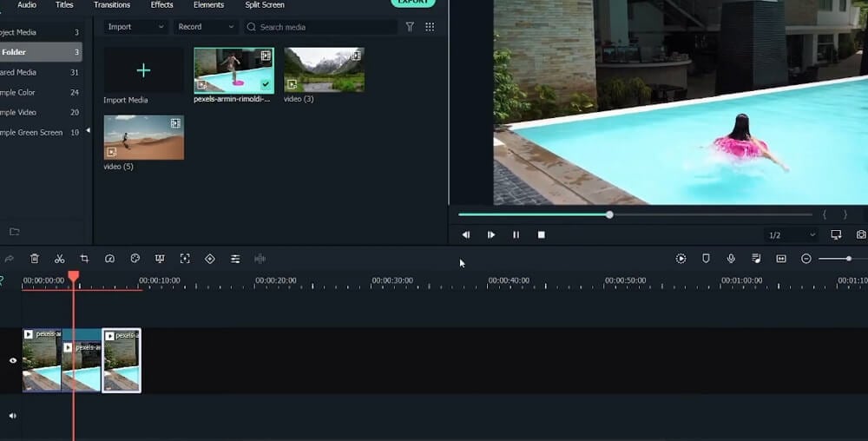The height and width of the screenshot is (441, 868).
Task: Click the audio waveform icon
Action: (260, 259)
